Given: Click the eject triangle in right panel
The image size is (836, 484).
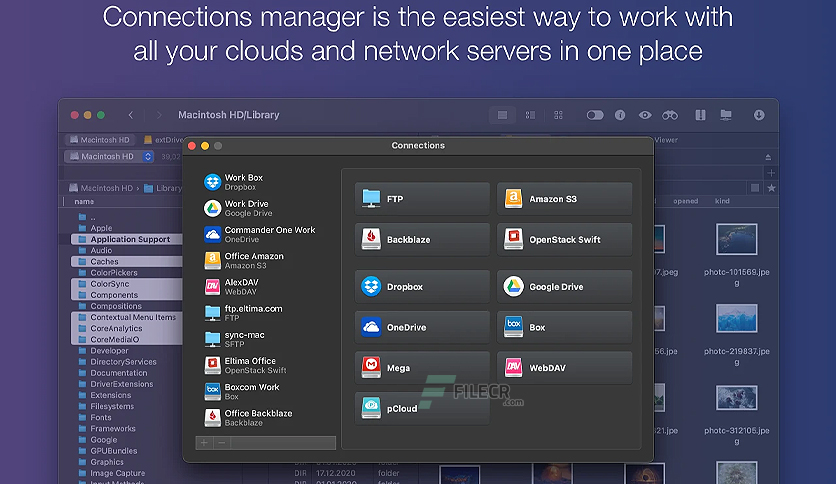Looking at the screenshot, I should click(768, 157).
